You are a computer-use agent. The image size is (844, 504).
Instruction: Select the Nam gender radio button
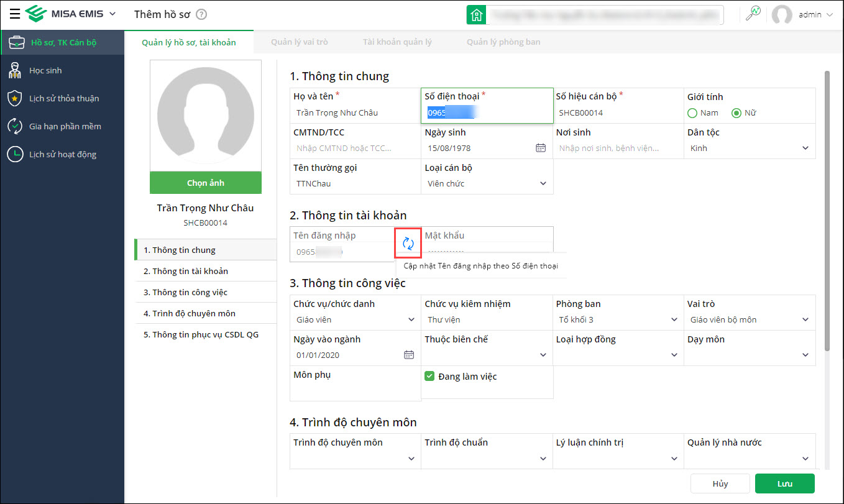click(692, 113)
